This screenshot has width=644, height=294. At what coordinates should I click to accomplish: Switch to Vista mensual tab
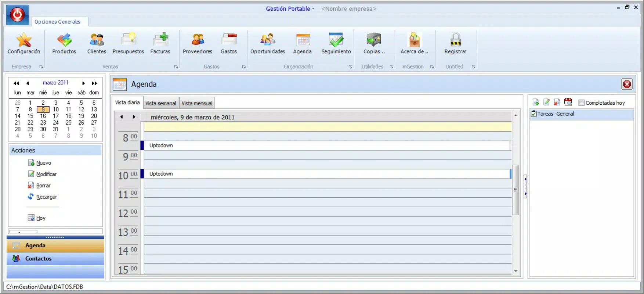tap(197, 103)
